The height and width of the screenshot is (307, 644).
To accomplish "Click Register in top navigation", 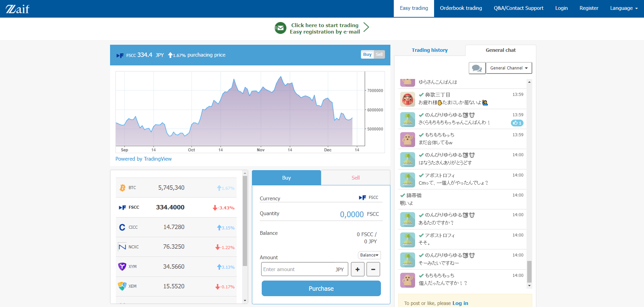I will tap(589, 8).
